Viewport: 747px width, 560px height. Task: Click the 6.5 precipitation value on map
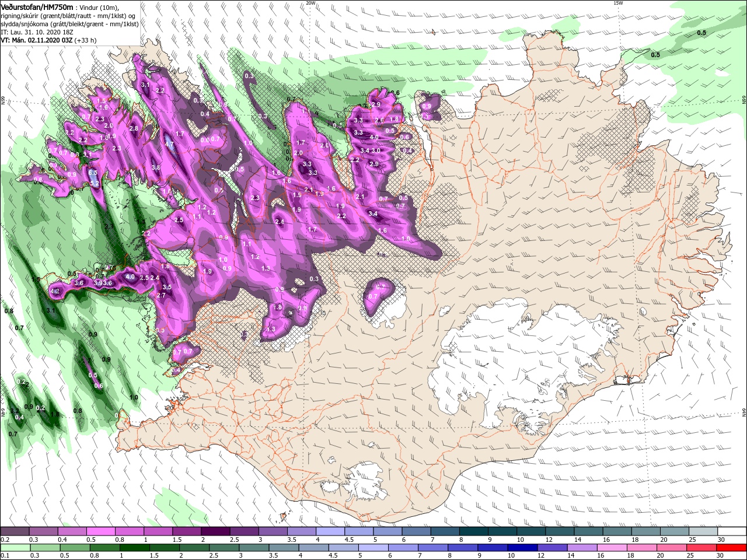(x=92, y=173)
